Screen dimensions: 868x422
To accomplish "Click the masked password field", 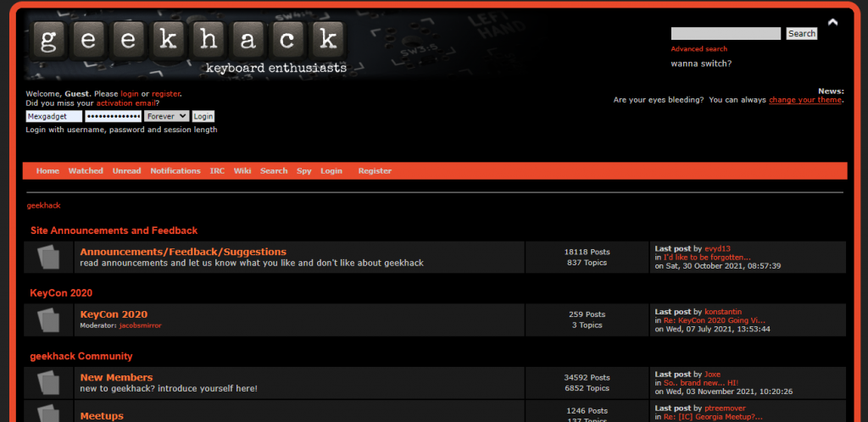I will (x=113, y=116).
